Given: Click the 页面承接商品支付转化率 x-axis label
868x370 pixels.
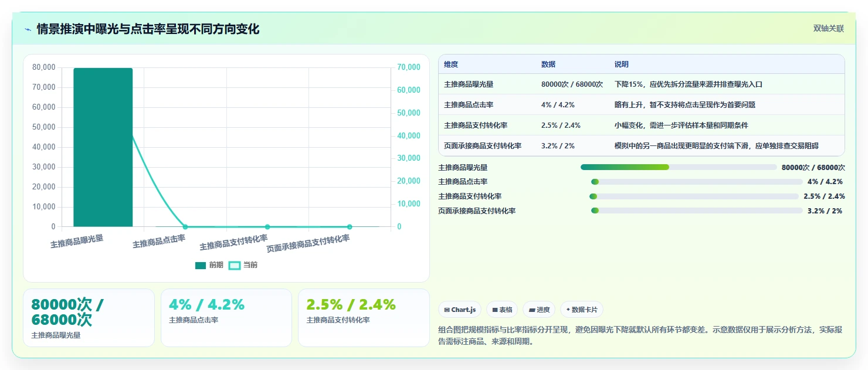Looking at the screenshot, I should (x=308, y=243).
